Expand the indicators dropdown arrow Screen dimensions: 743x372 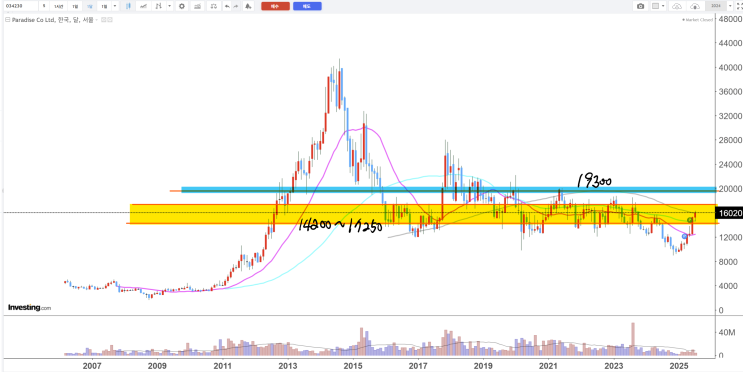tap(170, 6)
